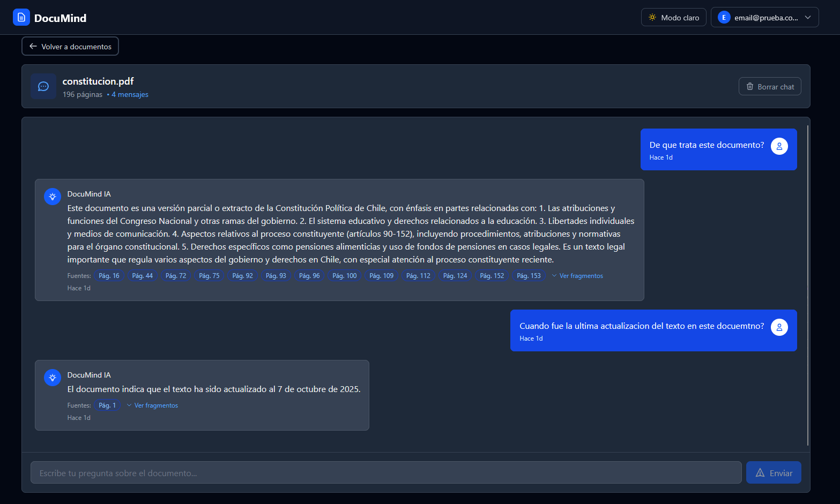
Task: Click the DocuMind logo icon
Action: 21,18
